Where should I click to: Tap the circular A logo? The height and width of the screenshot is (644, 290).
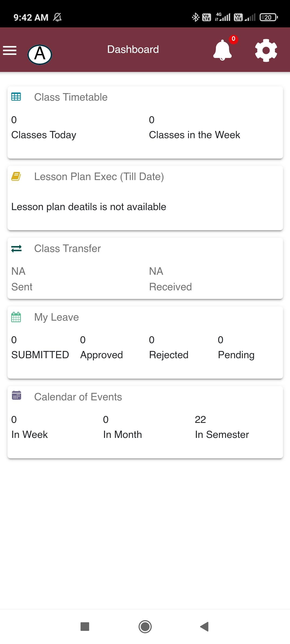tap(40, 54)
